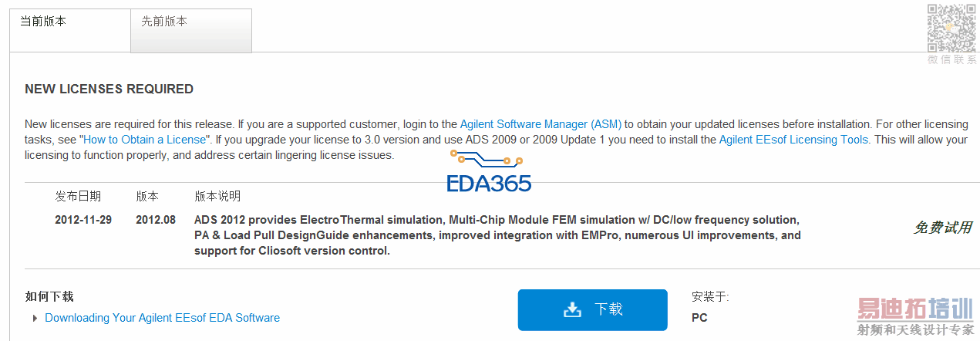Click the NEW LICENSES REQUIRED heading

[109, 89]
